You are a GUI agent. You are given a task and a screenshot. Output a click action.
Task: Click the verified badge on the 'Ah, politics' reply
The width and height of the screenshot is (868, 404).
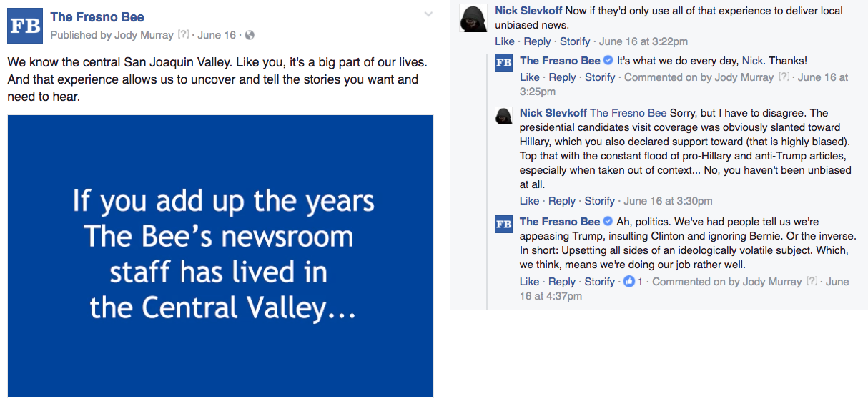(x=608, y=221)
